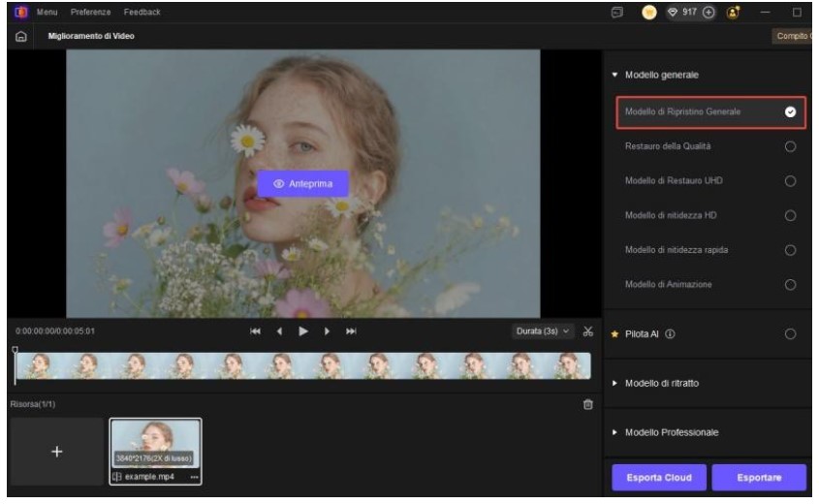Select Modello di Restauro UHD radio
The width and height of the screenshot is (819, 504).
790,181
